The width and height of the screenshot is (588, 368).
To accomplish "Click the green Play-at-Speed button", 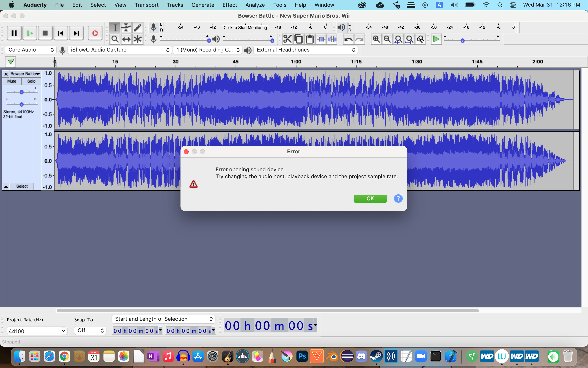I will pos(436,39).
